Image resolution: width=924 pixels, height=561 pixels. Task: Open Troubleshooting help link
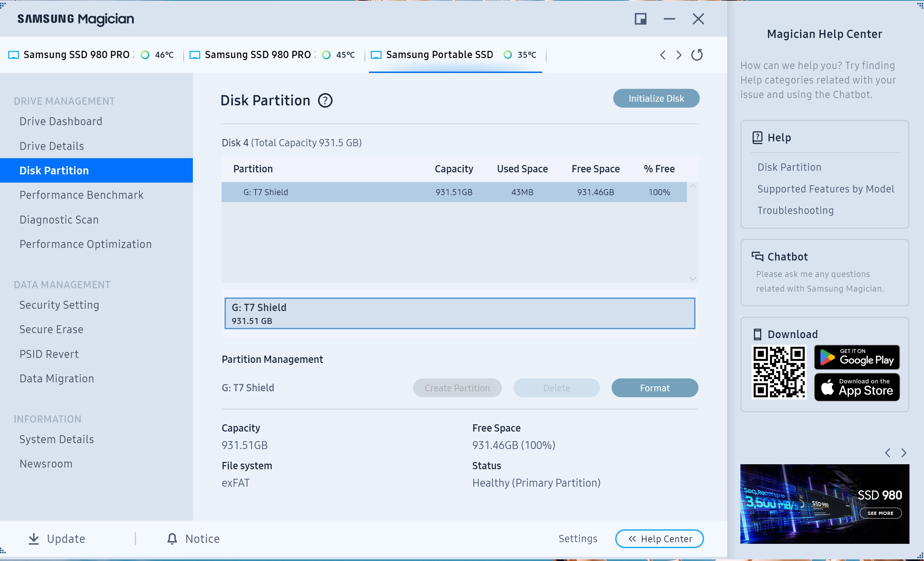[796, 210]
